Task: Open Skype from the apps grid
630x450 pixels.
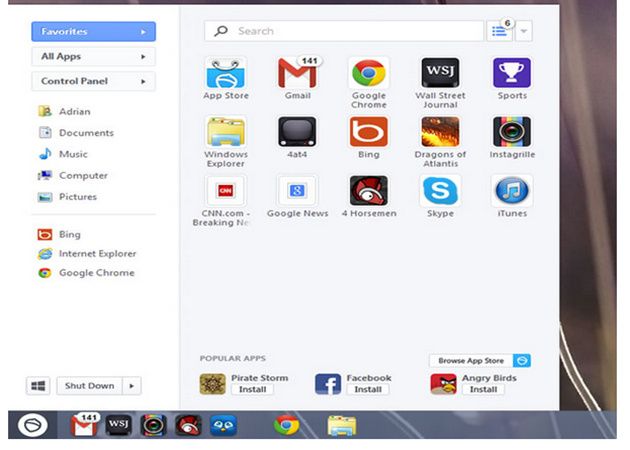Action: tap(440, 191)
